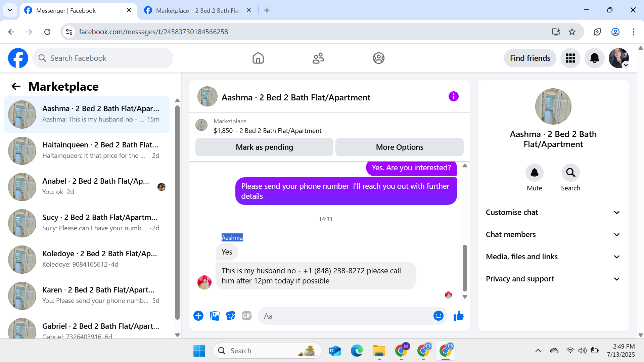Open a new browser tab
This screenshot has height=362, width=644.
(x=267, y=10)
